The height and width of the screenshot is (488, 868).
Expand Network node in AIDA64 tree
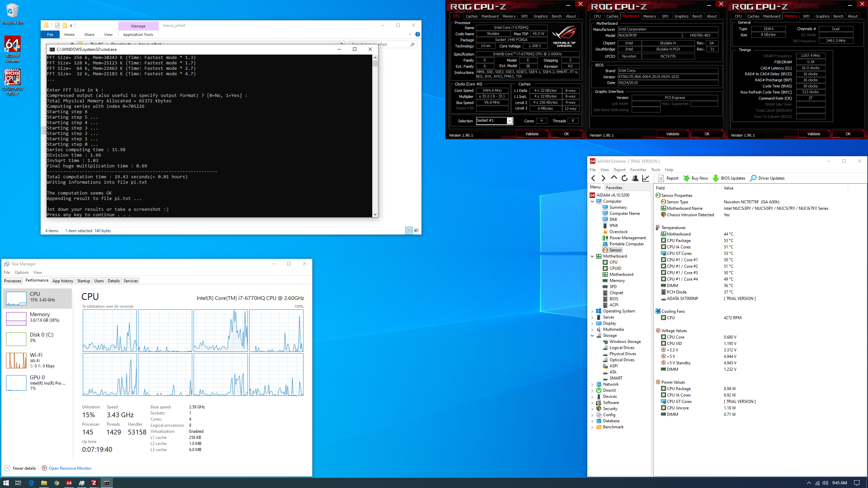592,384
